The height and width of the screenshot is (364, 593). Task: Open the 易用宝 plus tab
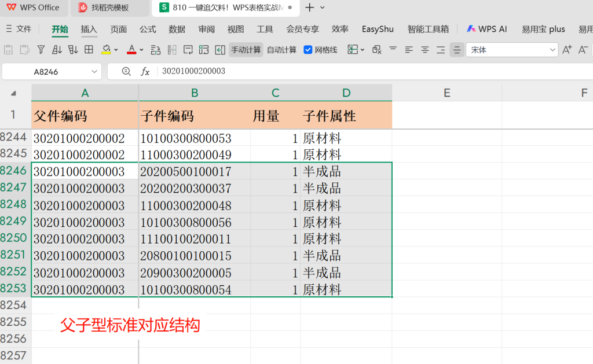543,30
